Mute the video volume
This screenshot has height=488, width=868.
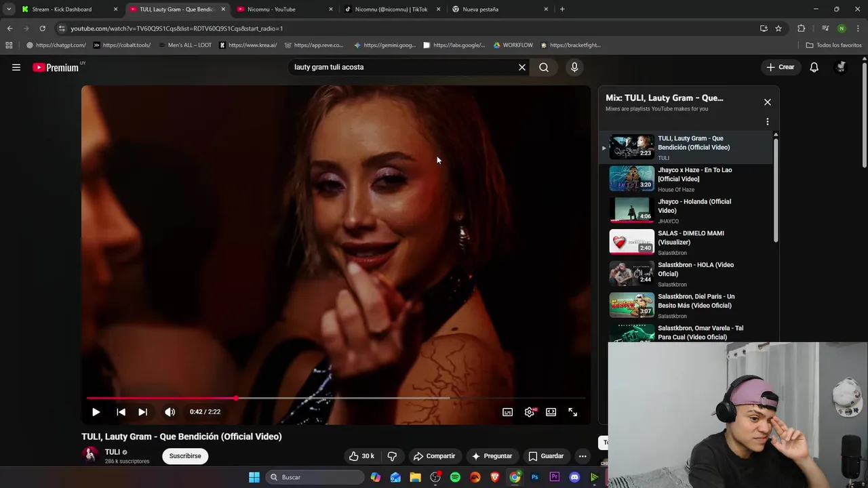pyautogui.click(x=170, y=411)
